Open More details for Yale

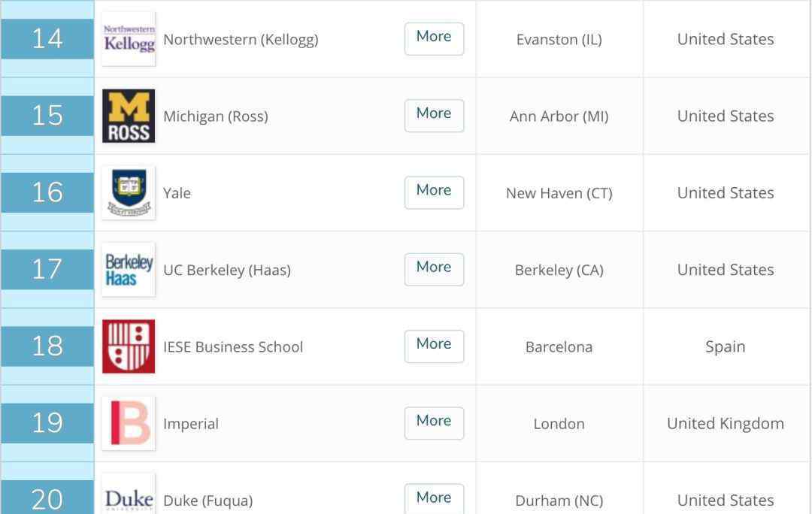tap(434, 192)
